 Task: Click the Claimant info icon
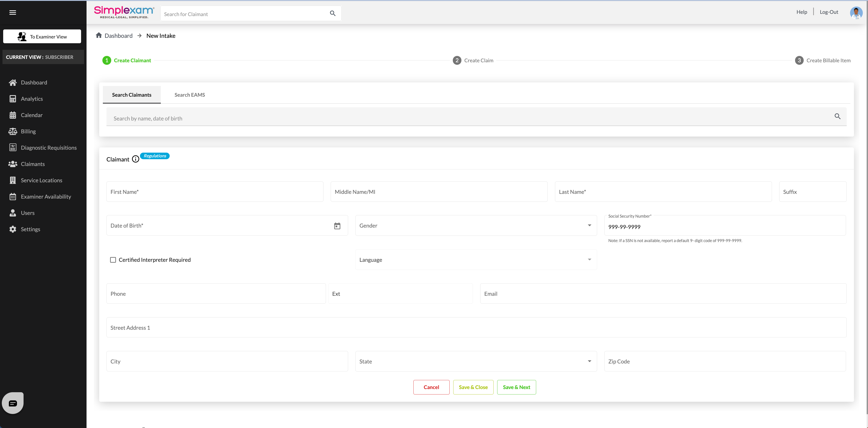135,159
